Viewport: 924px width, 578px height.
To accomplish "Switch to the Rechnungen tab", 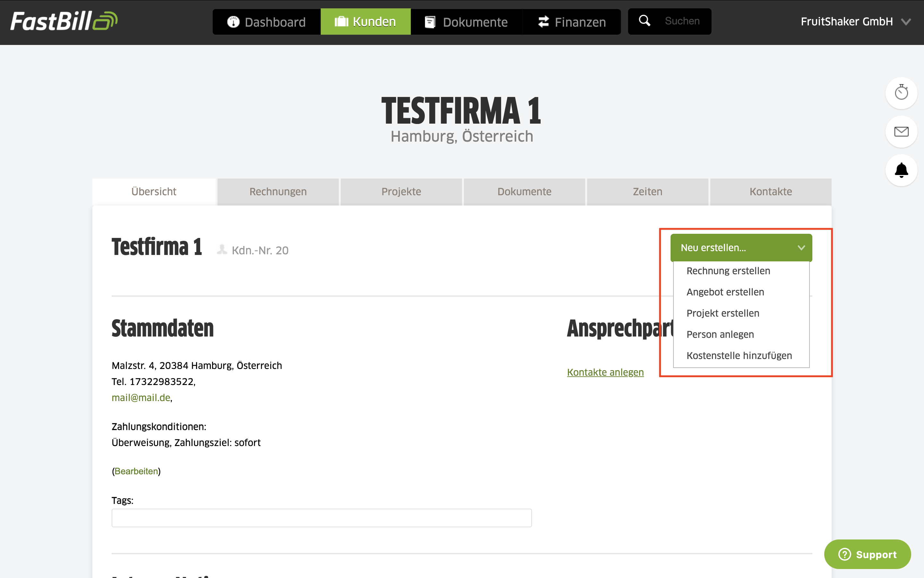I will [278, 191].
